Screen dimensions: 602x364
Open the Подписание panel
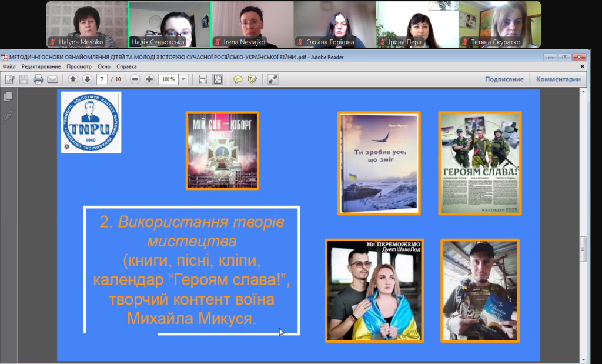(504, 79)
